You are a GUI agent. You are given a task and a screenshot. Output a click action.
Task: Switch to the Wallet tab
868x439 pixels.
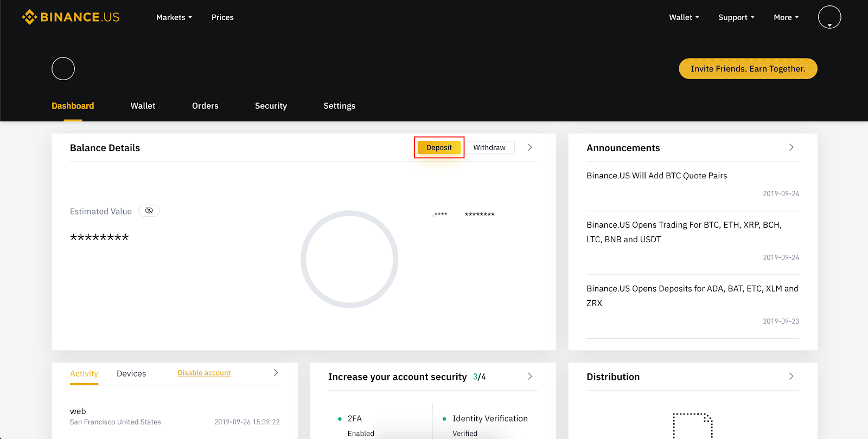point(143,106)
